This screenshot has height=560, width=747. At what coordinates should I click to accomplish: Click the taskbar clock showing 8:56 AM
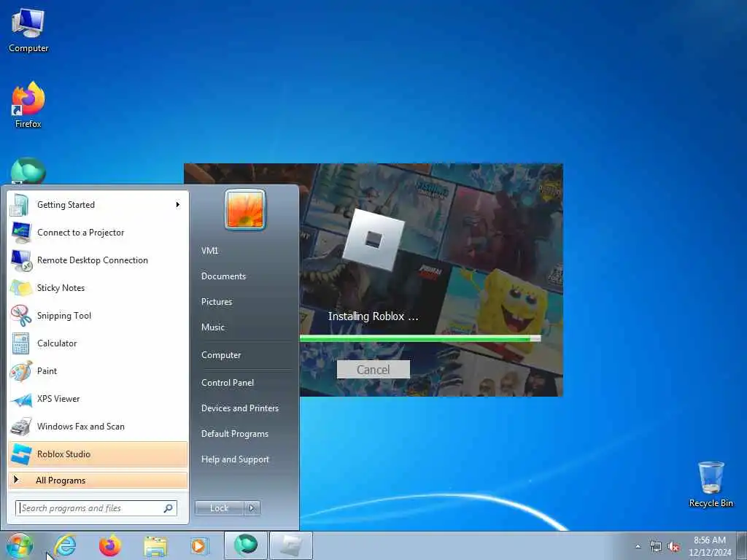point(709,546)
